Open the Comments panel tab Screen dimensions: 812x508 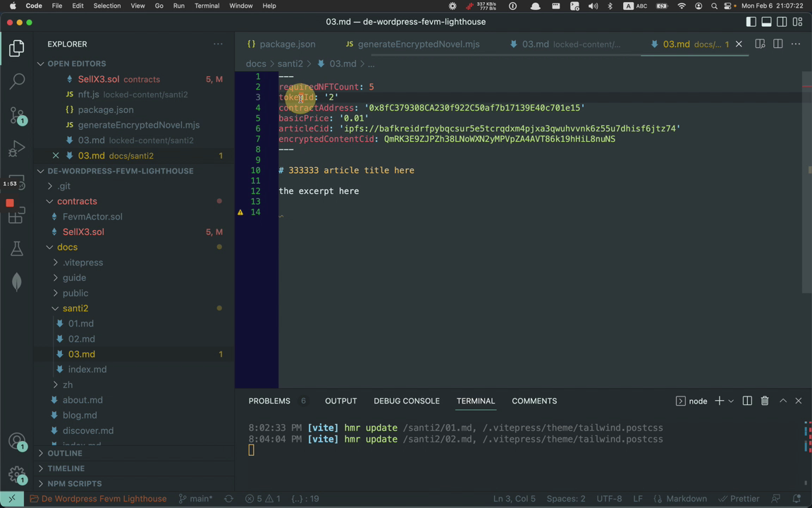(x=534, y=401)
